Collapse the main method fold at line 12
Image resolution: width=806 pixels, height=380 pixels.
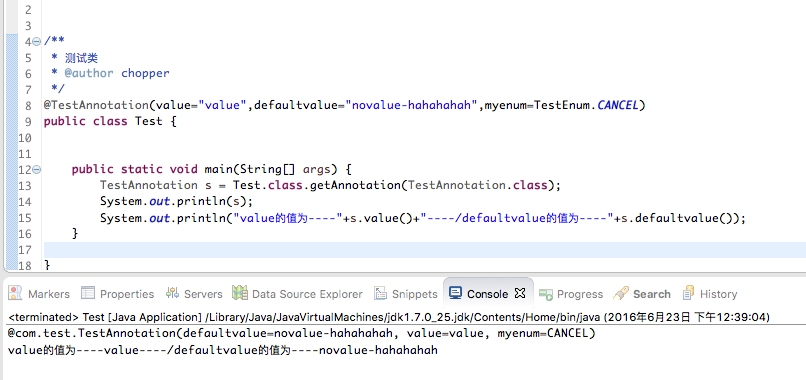tap(36, 170)
